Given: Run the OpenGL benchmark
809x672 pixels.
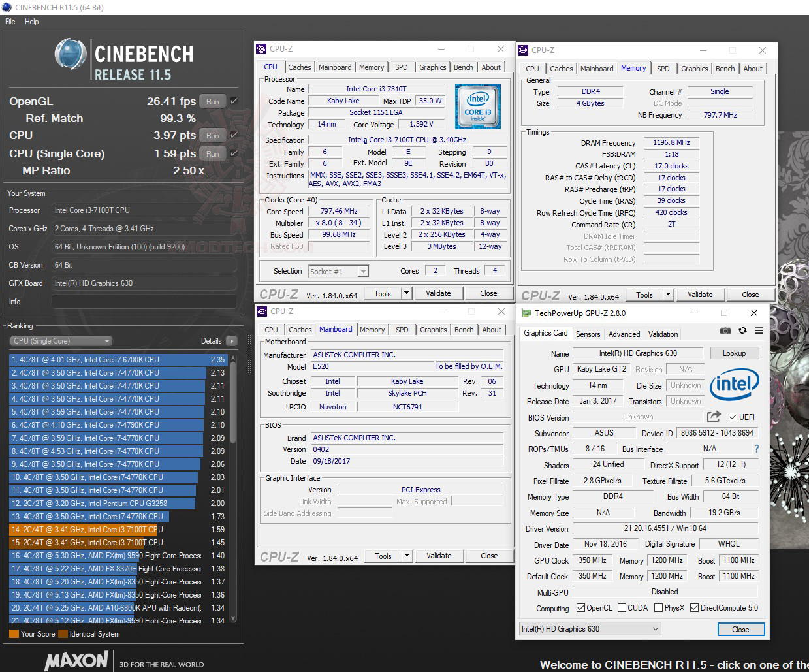Looking at the screenshot, I should [212, 101].
